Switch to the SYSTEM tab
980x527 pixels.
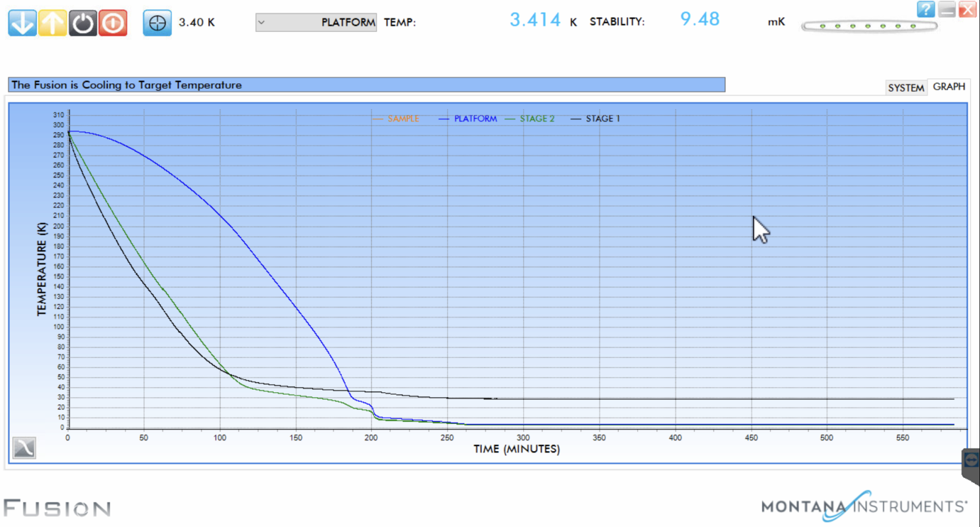tap(906, 88)
